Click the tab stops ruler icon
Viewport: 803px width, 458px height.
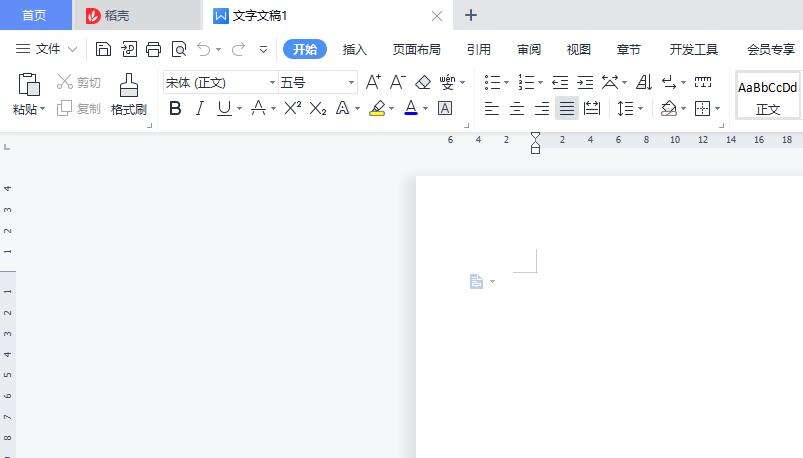[x=703, y=82]
